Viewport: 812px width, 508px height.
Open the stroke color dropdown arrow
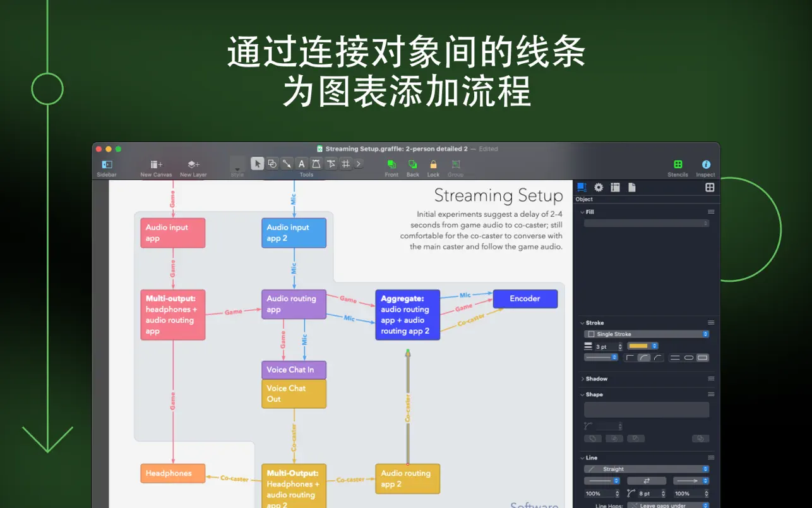pyautogui.click(x=655, y=346)
